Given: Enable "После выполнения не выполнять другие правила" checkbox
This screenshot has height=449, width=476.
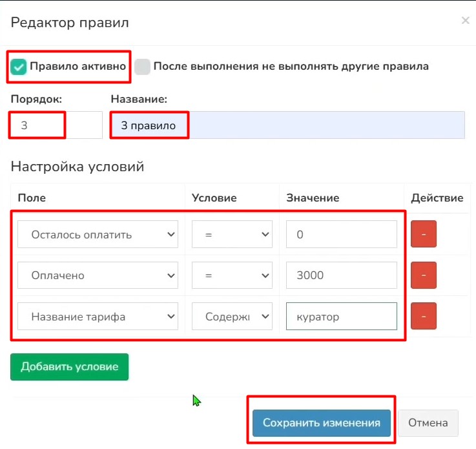Looking at the screenshot, I should click(x=143, y=67).
